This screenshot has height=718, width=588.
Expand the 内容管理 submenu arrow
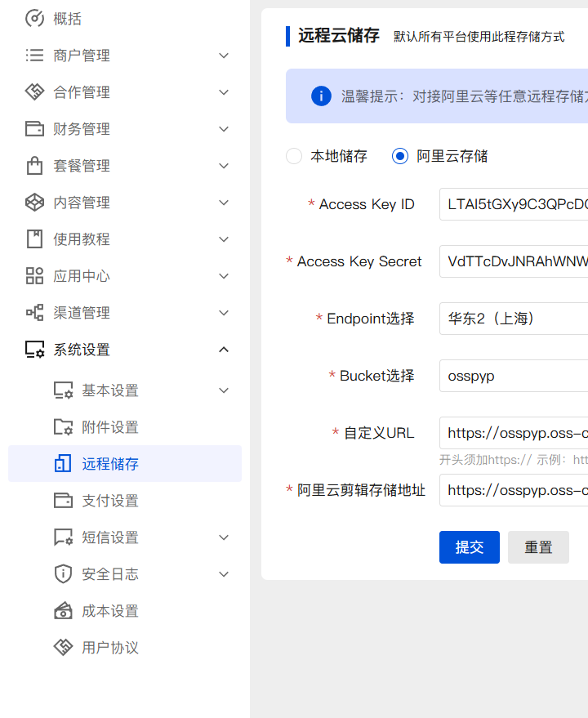tap(224, 203)
